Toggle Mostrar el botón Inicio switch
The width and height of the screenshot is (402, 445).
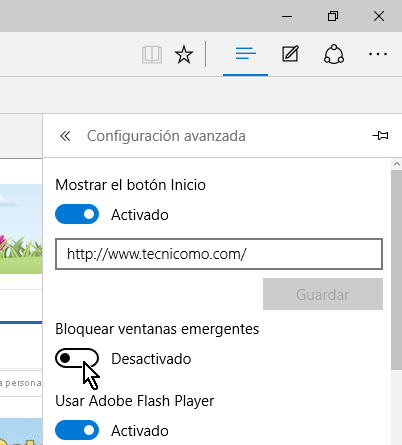point(77,214)
